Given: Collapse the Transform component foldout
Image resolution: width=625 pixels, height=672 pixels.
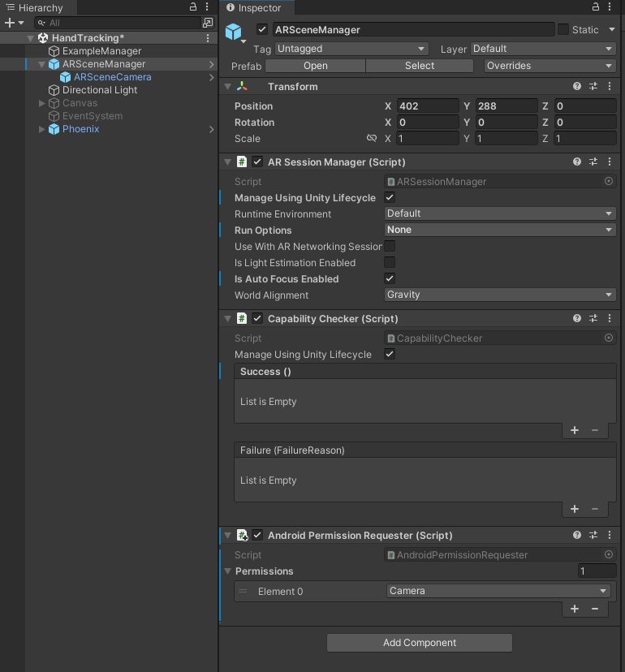Looking at the screenshot, I should [227, 87].
